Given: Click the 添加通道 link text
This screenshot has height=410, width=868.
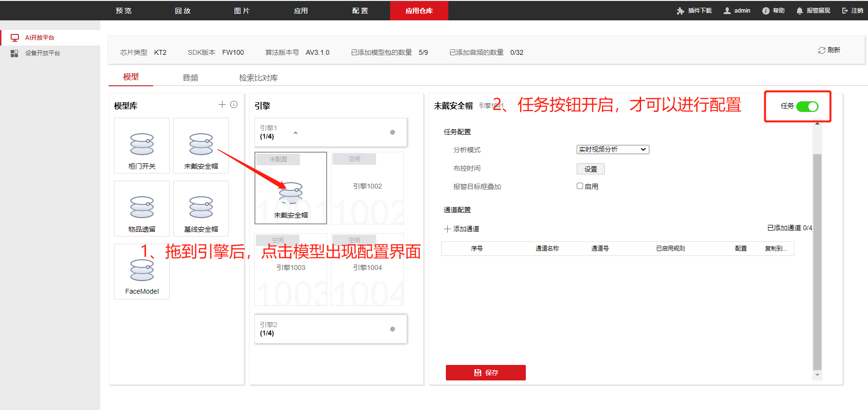Looking at the screenshot, I should 466,229.
